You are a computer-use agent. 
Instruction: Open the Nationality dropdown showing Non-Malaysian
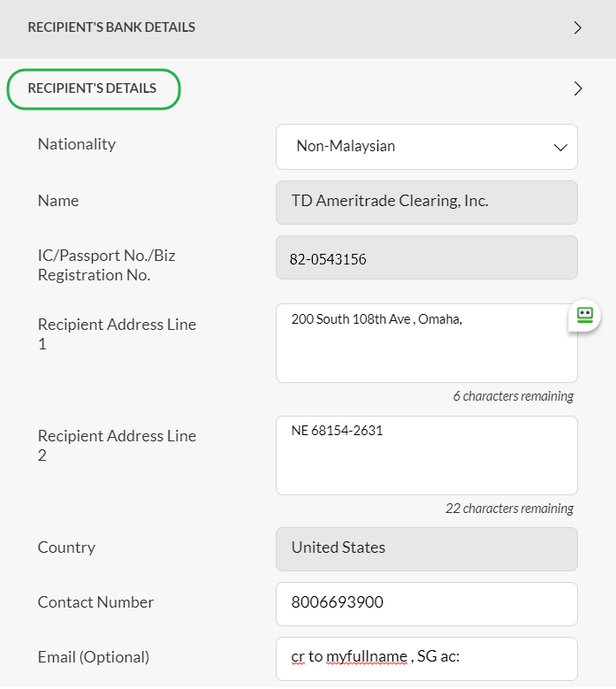pos(426,147)
